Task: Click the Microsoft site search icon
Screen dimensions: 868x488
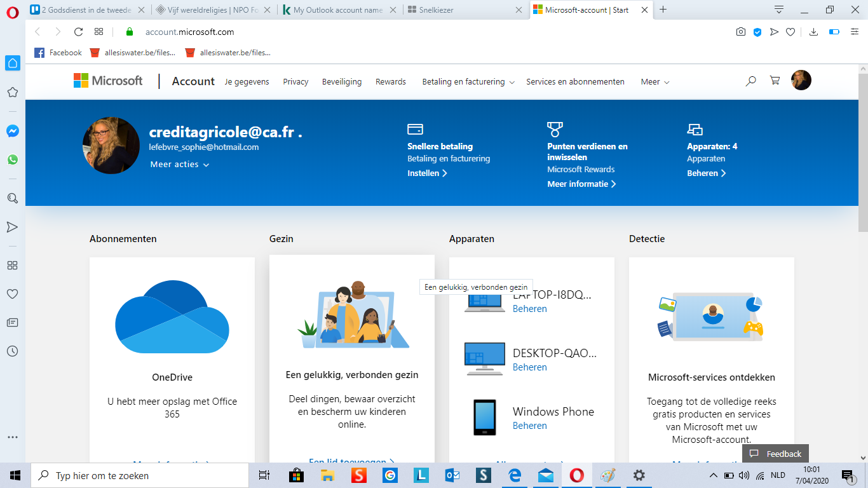Action: [751, 81]
